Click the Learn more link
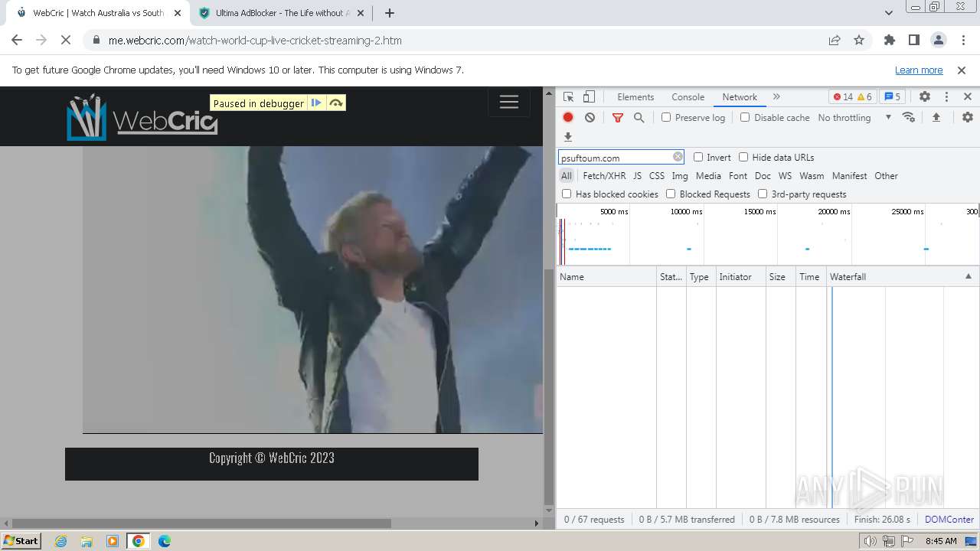Screen dimensions: 980x551 click(919, 70)
